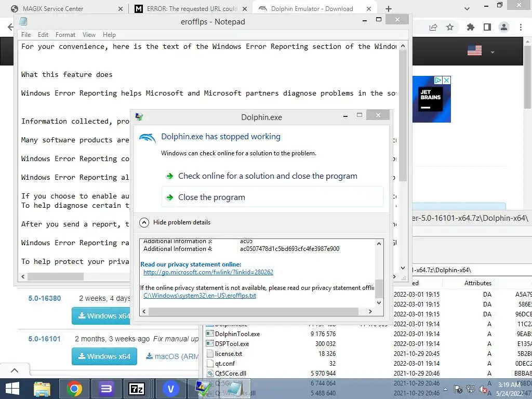Image resolution: width=532 pixels, height=399 pixels.
Task: Open 7-Zip from taskbar
Action: point(137,389)
